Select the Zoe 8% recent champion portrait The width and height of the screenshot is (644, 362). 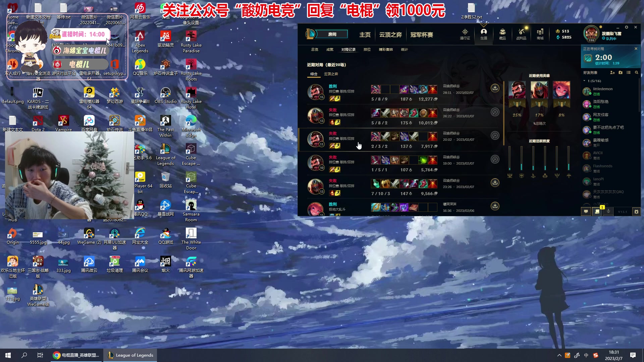tap(561, 89)
